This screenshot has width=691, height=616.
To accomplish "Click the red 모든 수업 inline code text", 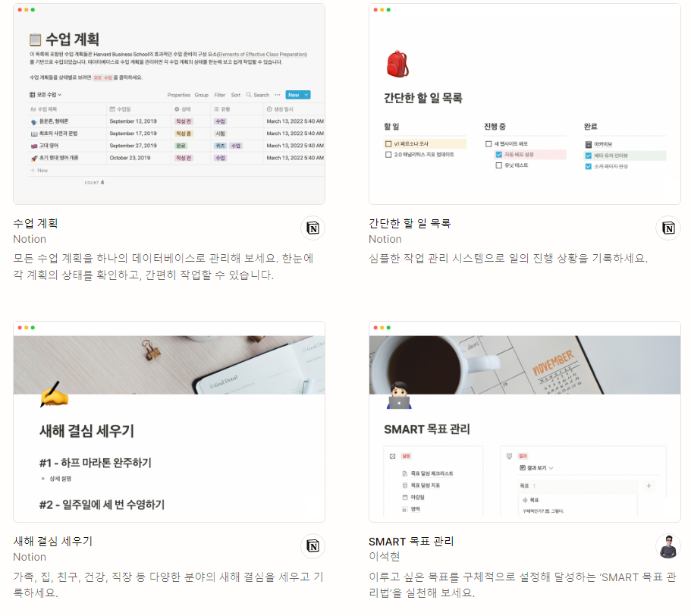I will click(102, 77).
